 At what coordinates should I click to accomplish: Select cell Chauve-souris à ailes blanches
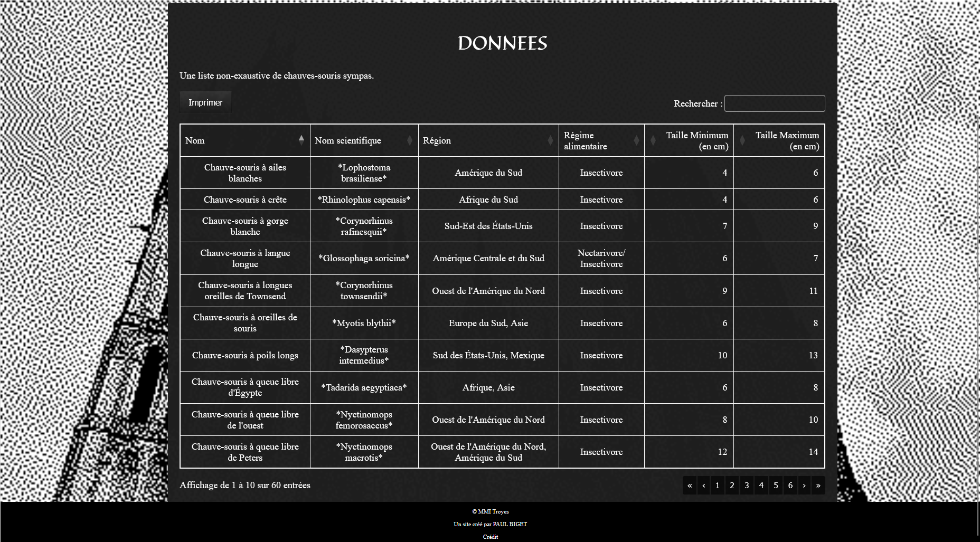[245, 173]
